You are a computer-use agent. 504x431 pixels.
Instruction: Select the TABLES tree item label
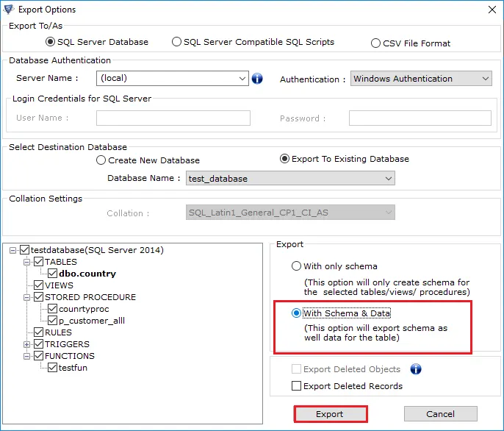pos(61,262)
